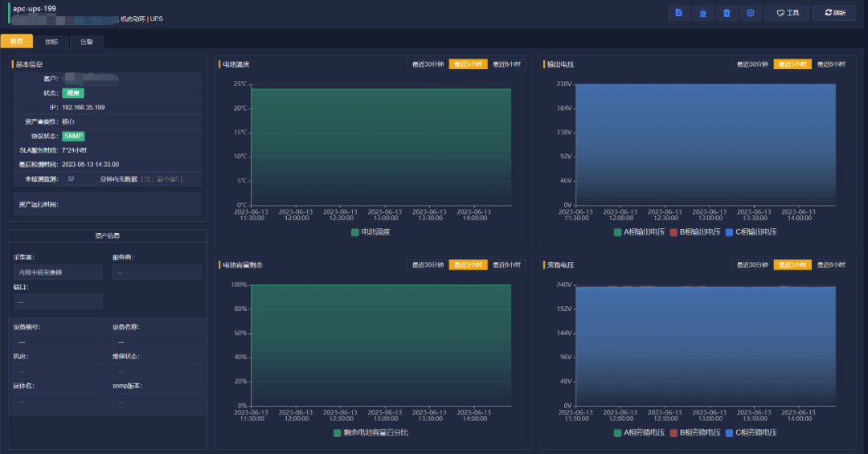Select 最近3小时 for 旁路电压 chart
This screenshot has width=868, height=454.
(792, 264)
